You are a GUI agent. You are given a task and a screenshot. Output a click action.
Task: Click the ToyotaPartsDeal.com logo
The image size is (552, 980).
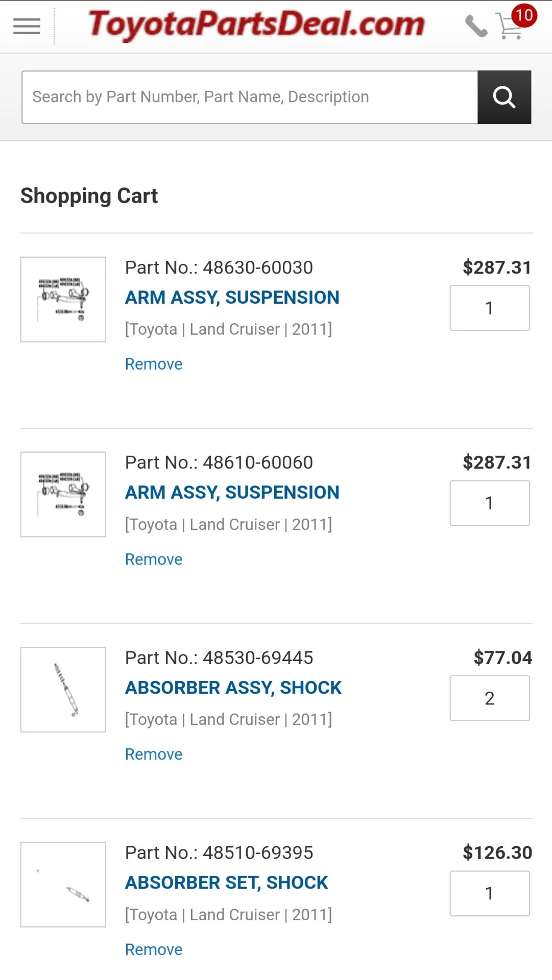pyautogui.click(x=256, y=24)
